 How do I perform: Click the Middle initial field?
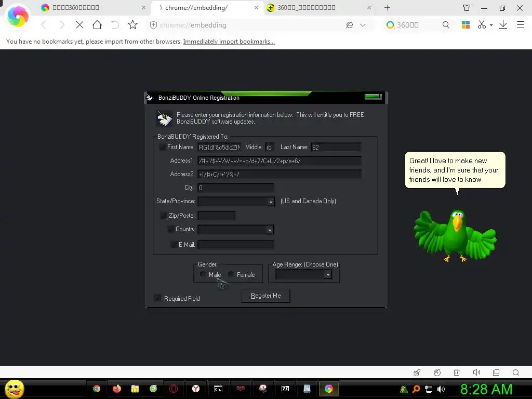tap(270, 147)
